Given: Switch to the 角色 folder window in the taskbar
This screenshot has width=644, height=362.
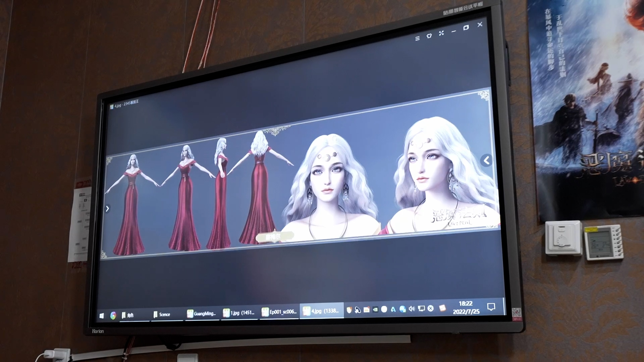Looking at the screenshot, I should pos(128,315).
